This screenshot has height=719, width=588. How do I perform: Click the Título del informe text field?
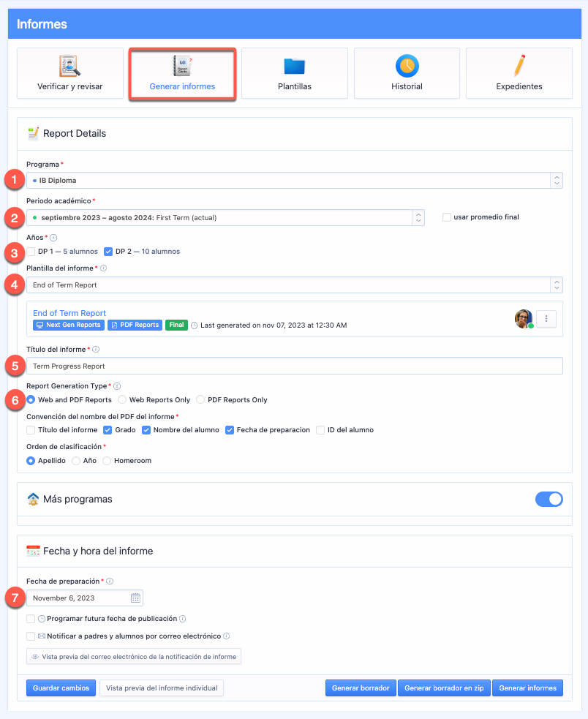(294, 366)
